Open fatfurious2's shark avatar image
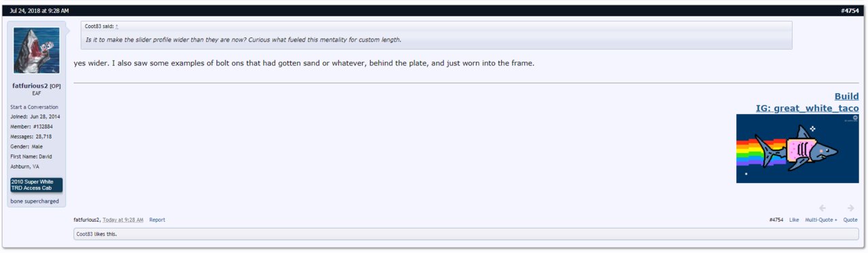This screenshot has width=868, height=253. [37, 50]
